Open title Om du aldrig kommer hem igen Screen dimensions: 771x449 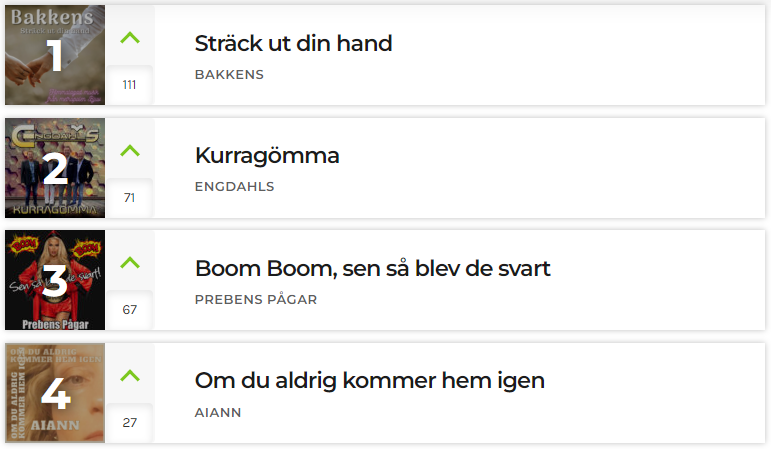tap(370, 381)
